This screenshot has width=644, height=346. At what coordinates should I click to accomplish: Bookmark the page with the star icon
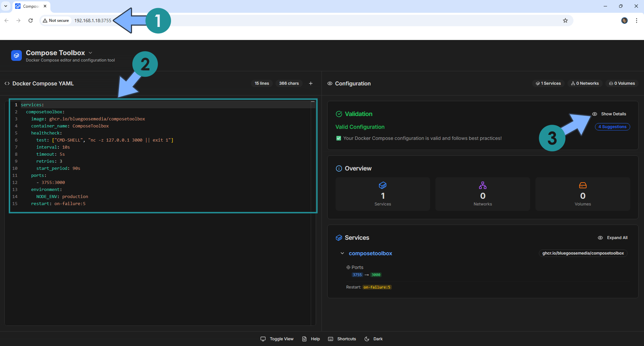565,21
